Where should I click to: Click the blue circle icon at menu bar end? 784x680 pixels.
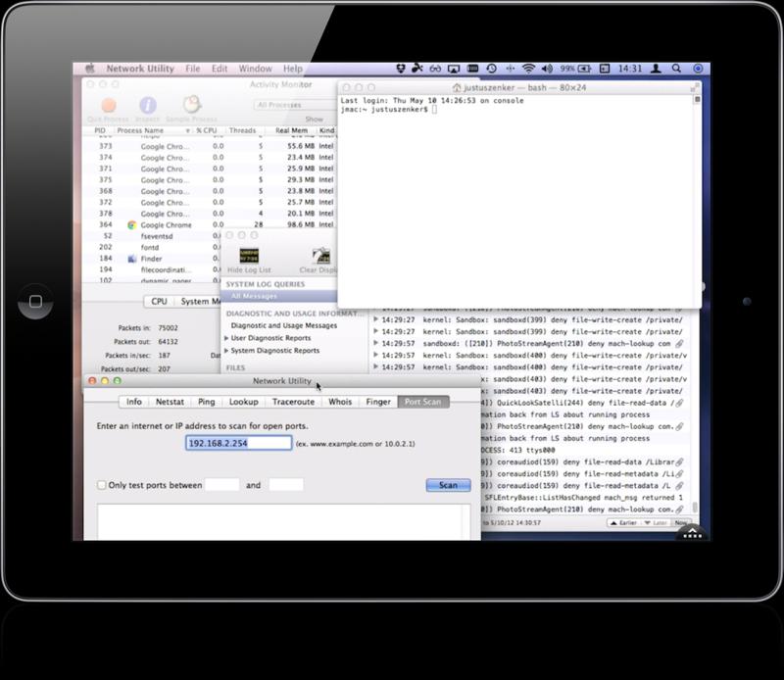pyautogui.click(x=698, y=69)
